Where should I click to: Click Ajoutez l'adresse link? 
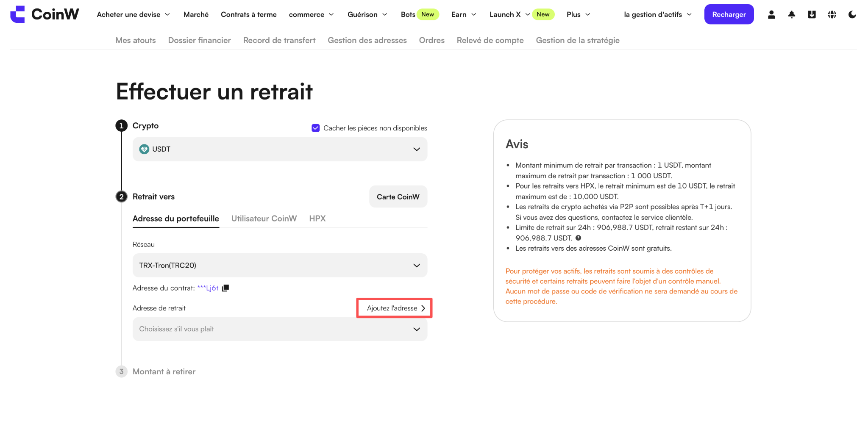coord(396,308)
